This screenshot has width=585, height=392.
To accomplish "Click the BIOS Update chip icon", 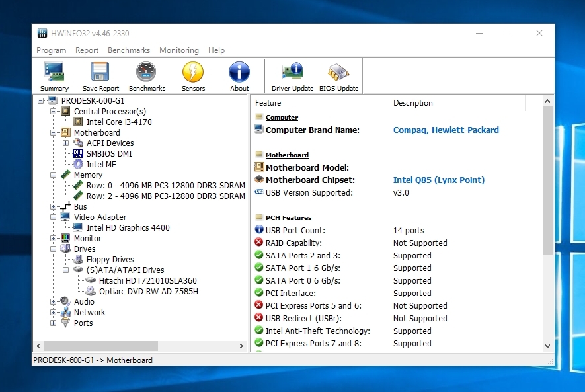I will click(338, 76).
